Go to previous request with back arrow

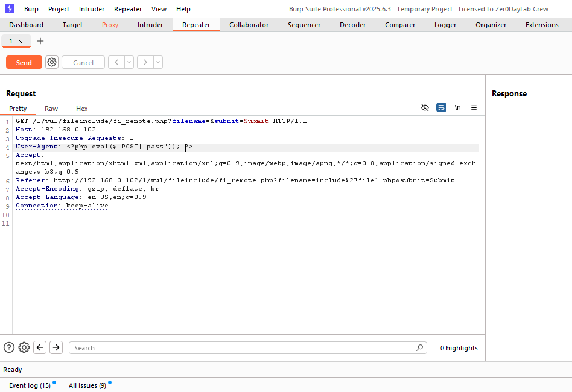(x=116, y=62)
